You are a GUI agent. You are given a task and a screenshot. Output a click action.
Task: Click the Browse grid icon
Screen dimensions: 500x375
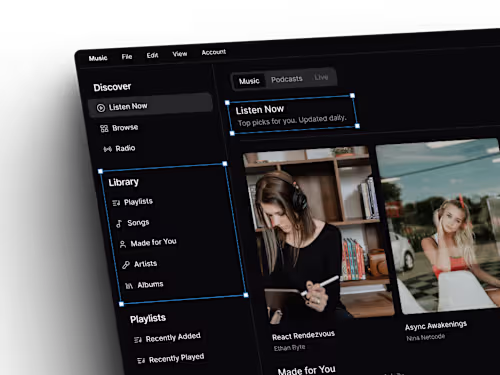click(x=104, y=129)
